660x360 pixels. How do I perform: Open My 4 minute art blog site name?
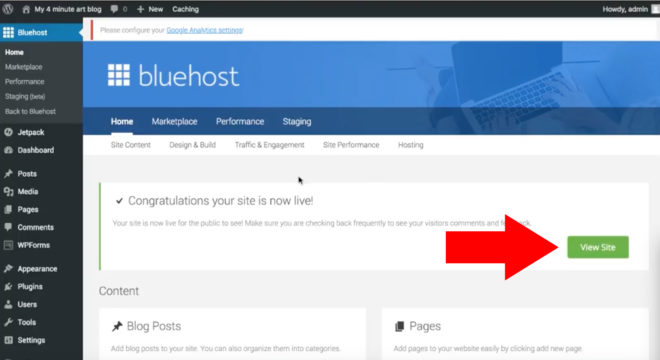tap(68, 9)
